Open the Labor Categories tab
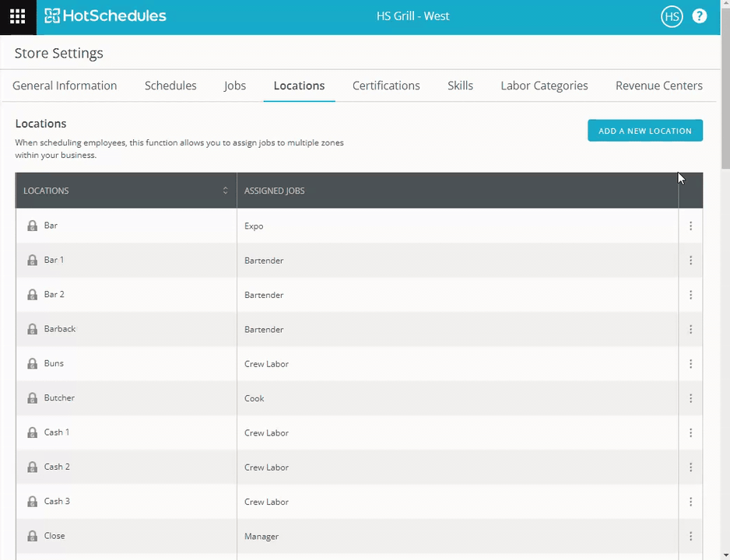 coord(544,86)
